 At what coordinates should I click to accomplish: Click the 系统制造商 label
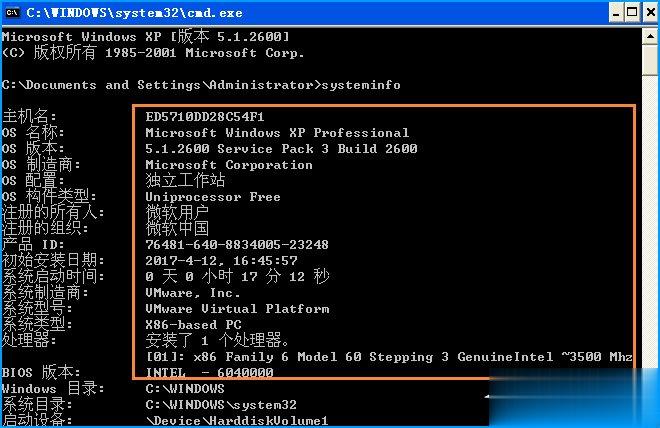click(45, 292)
